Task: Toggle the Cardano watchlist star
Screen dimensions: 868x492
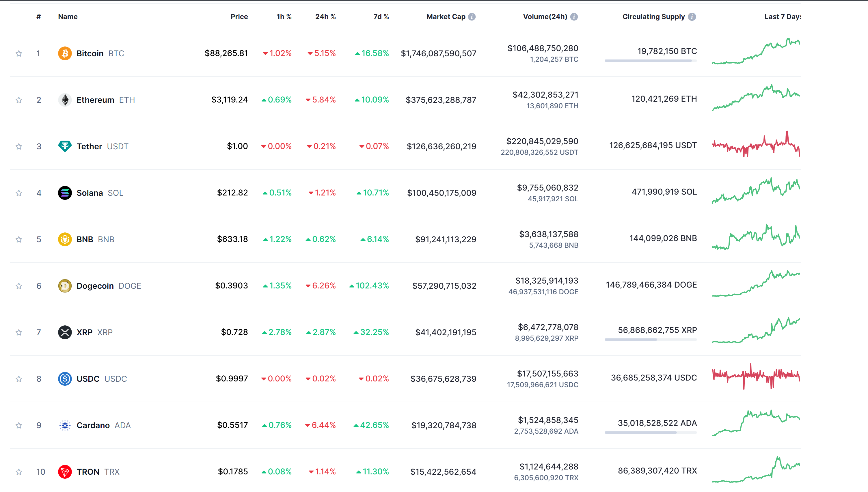Action: tap(19, 425)
